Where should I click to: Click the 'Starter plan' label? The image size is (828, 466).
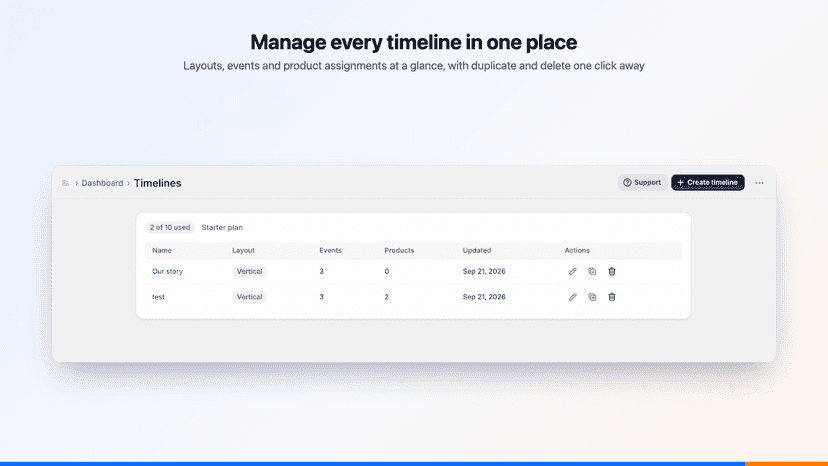pos(222,227)
